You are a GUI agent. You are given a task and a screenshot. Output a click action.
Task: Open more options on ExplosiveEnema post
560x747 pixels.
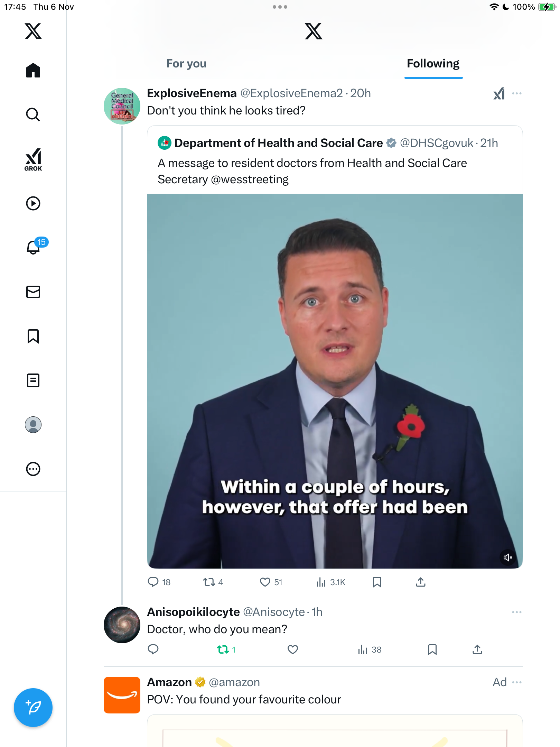(x=517, y=93)
